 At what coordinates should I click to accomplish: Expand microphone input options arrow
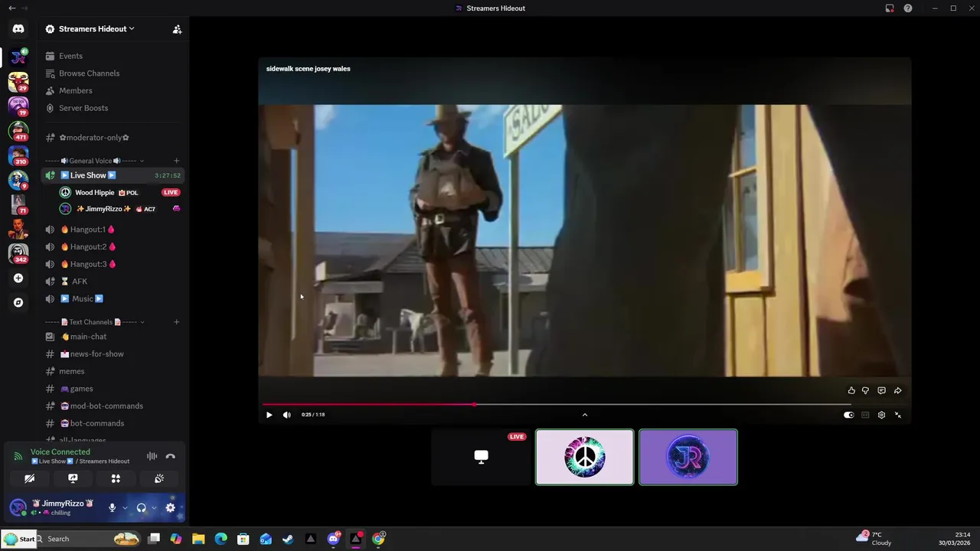(x=125, y=507)
